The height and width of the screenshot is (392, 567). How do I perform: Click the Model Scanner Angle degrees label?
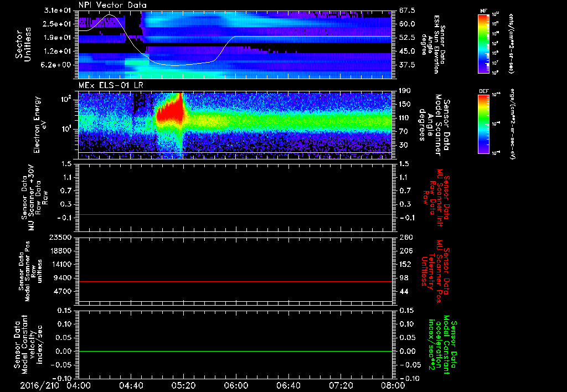point(434,125)
